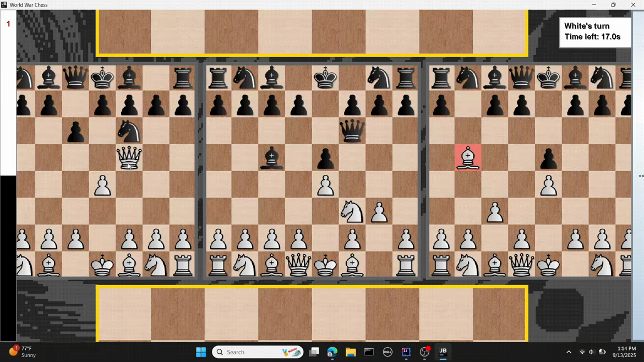Viewport: 644px width, 362px height.
Task: Open the terminal app in the taskbar
Action: (369, 352)
